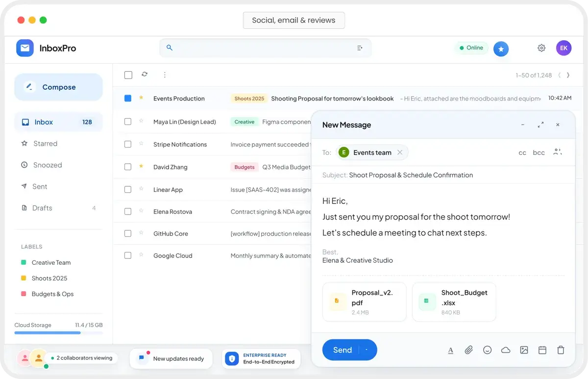Unstar the Events Production email

[x=141, y=98]
